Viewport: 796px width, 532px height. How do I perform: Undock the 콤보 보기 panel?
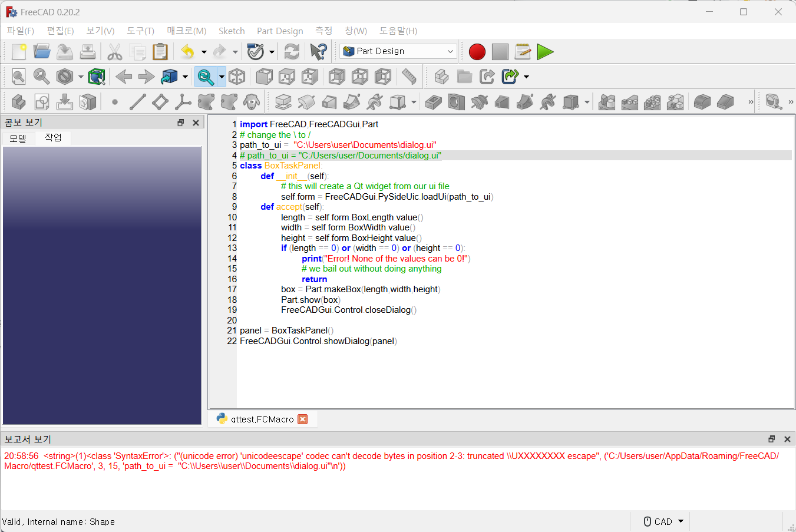pyautogui.click(x=181, y=123)
